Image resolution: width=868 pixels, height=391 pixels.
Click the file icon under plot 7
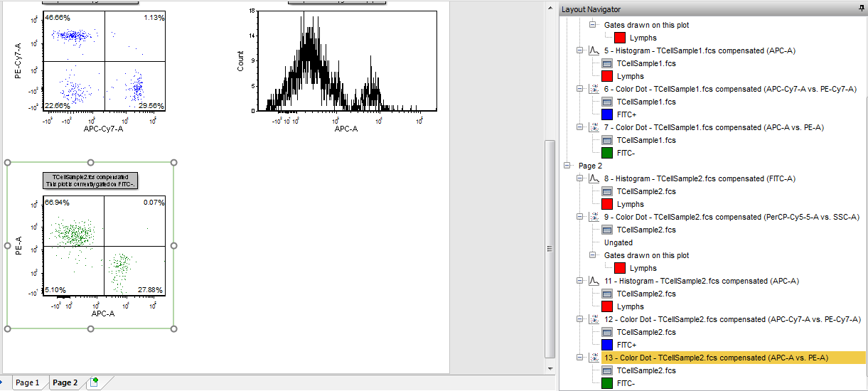(x=607, y=140)
